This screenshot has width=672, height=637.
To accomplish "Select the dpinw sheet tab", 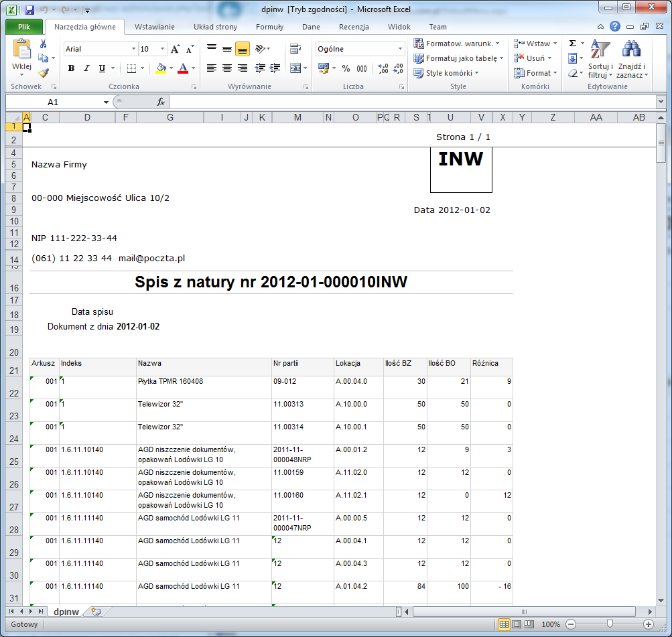I will coord(66,612).
